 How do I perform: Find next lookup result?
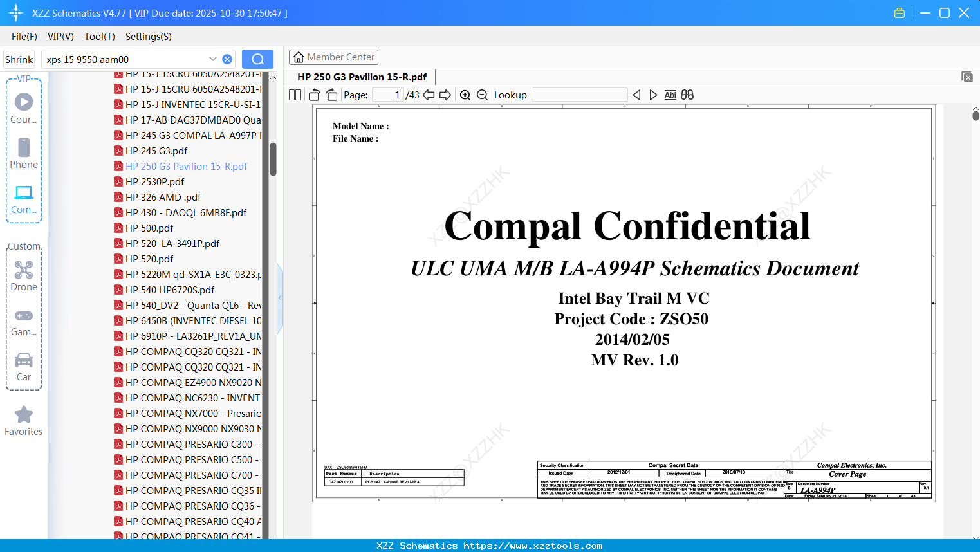(653, 95)
